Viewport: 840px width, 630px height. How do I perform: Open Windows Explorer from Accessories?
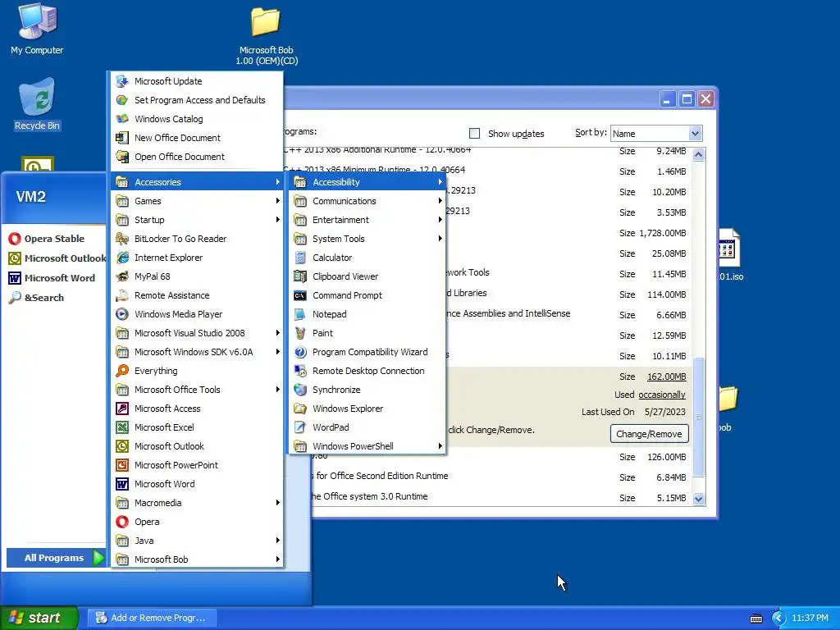[x=367, y=409]
